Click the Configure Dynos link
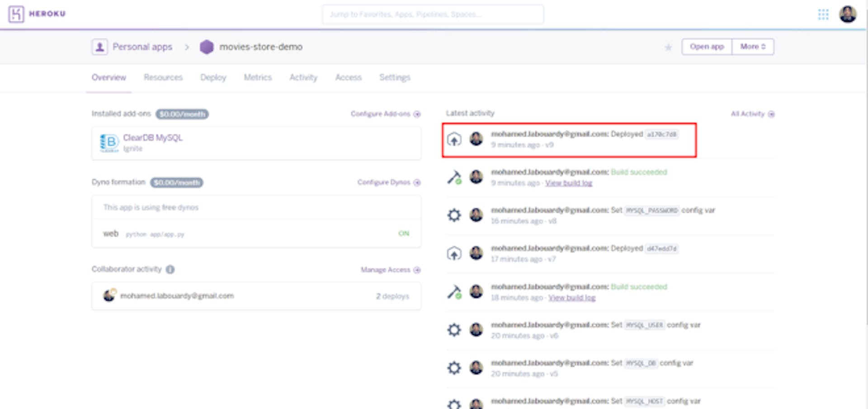 point(384,183)
